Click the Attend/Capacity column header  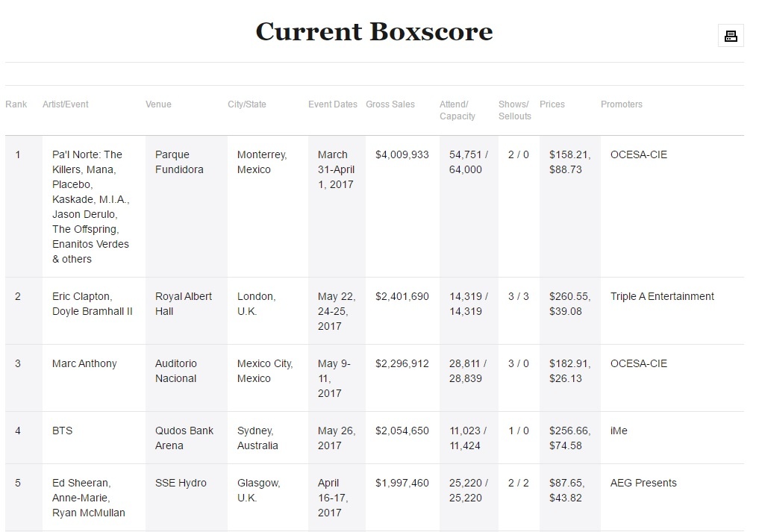point(457,110)
